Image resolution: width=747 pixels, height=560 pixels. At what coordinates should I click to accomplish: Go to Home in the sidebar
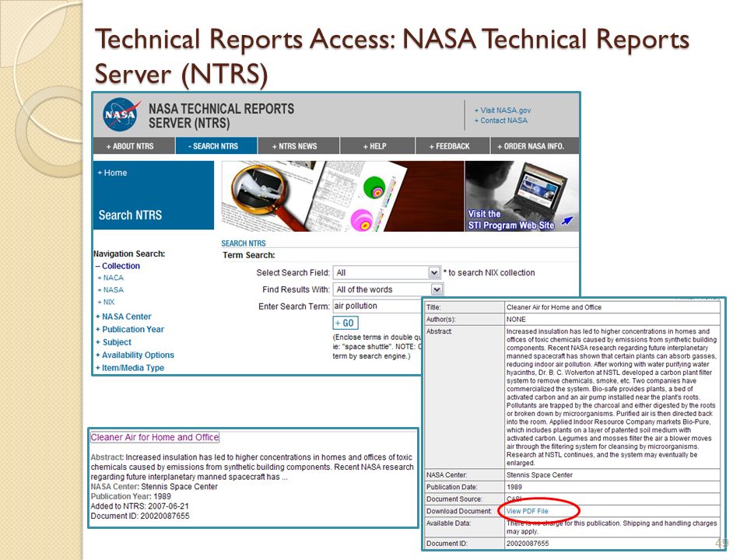click(x=112, y=173)
